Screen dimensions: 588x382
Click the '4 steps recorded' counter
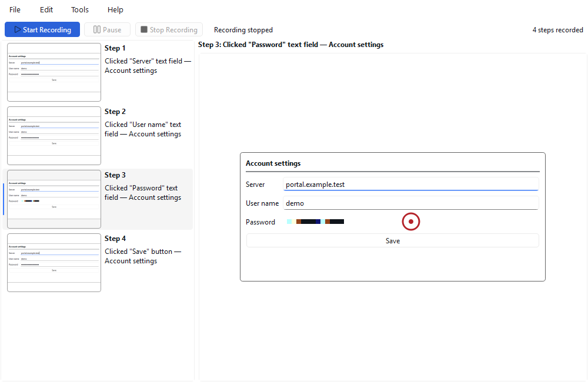(x=557, y=30)
